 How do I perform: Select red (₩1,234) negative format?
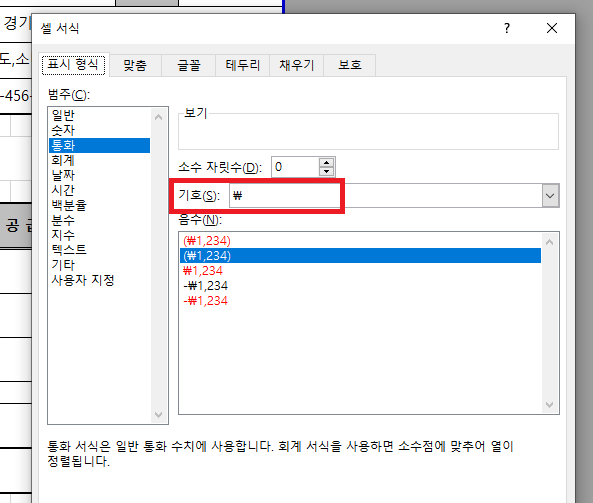pyautogui.click(x=360, y=241)
